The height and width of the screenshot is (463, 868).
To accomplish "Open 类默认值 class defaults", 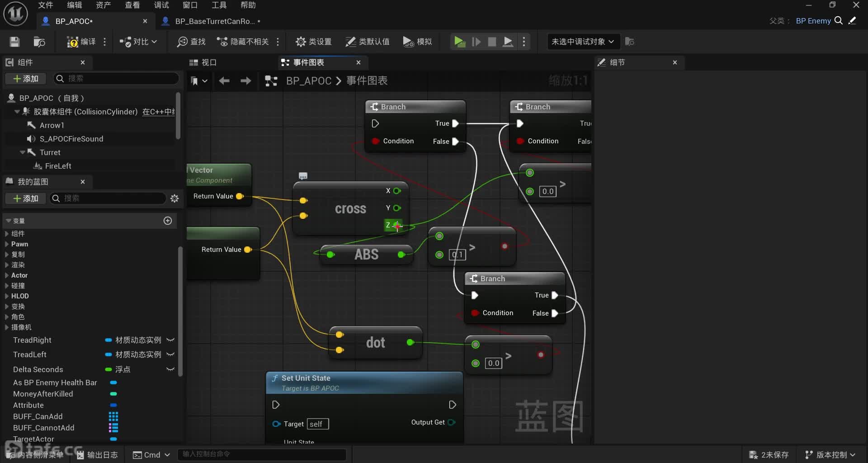I will tap(367, 42).
